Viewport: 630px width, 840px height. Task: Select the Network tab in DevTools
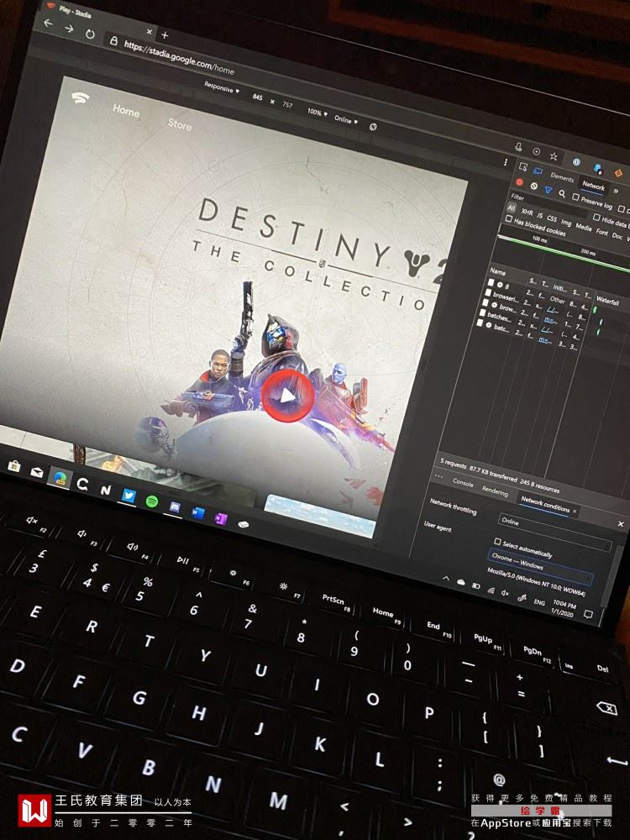click(593, 186)
